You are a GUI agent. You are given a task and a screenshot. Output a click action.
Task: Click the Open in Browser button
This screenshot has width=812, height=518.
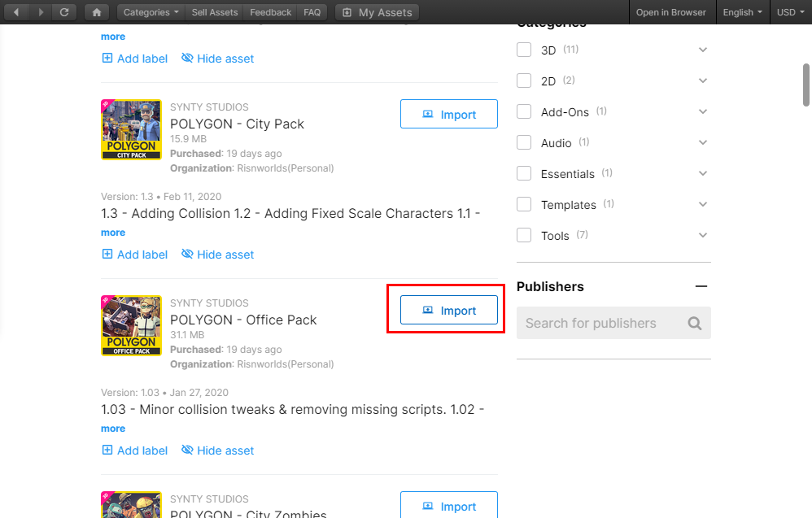tap(670, 12)
